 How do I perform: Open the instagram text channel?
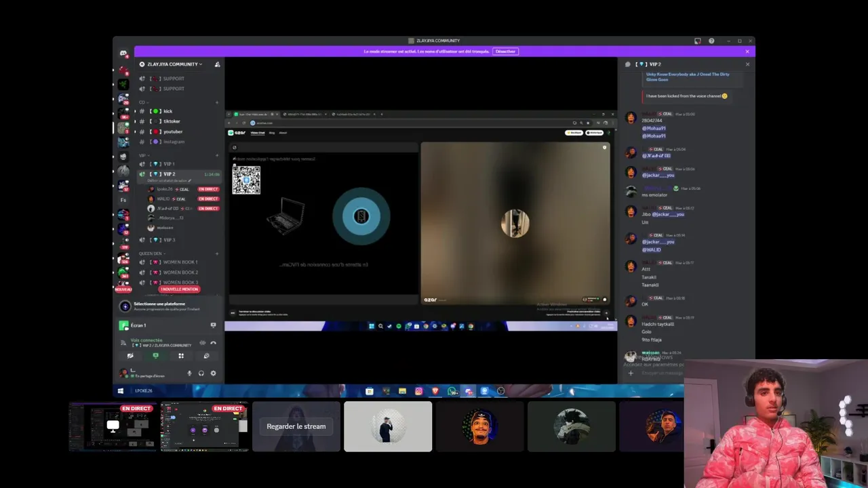179,142
